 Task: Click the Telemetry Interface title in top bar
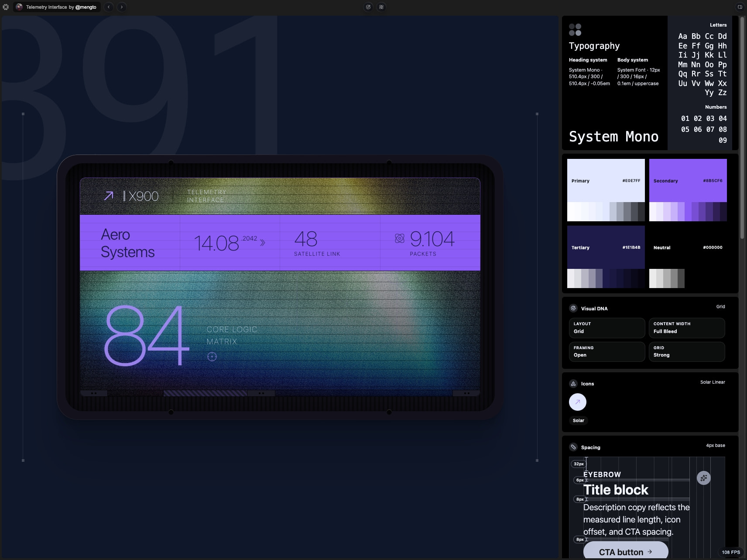[46, 7]
